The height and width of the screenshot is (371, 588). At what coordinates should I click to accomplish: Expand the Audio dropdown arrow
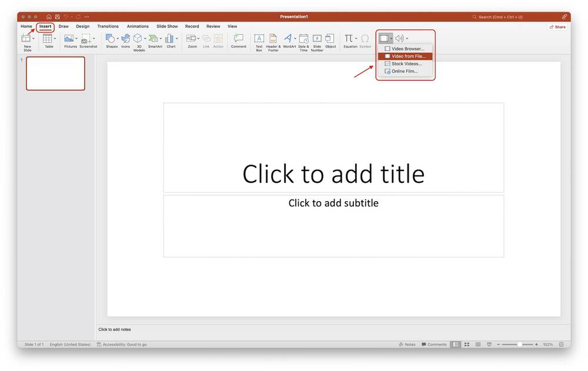(407, 38)
